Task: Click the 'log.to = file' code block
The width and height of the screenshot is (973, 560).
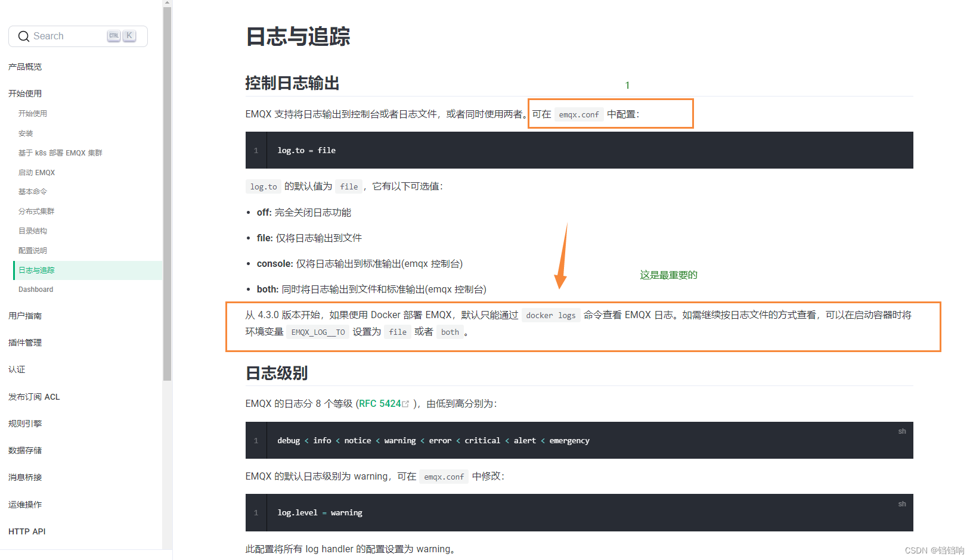Action: click(580, 150)
